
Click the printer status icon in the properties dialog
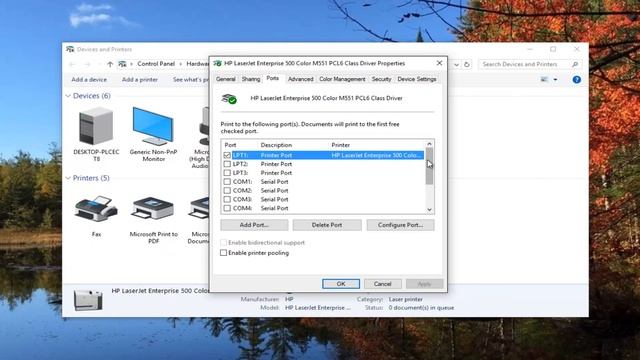coord(229,99)
